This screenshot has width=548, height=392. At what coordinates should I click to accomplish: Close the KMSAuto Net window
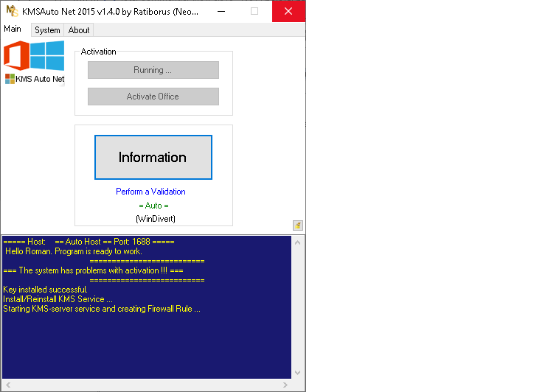[288, 11]
